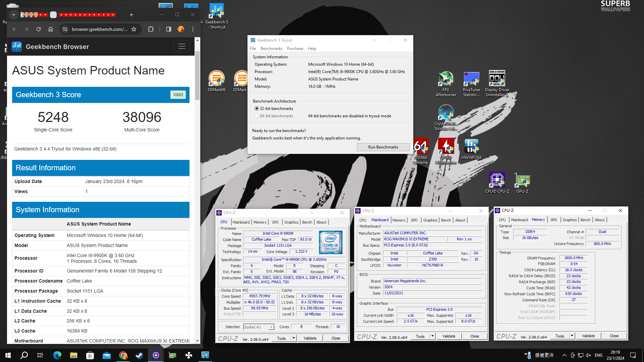644x362 pixels.
Task: Open Geekbench 3 Purchase menu
Action: click(x=295, y=49)
